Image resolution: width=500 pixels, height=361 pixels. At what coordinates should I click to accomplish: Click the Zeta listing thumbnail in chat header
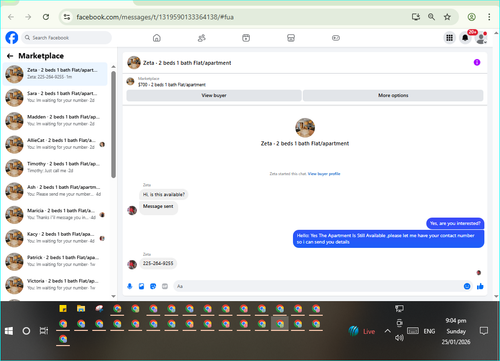coord(134,62)
